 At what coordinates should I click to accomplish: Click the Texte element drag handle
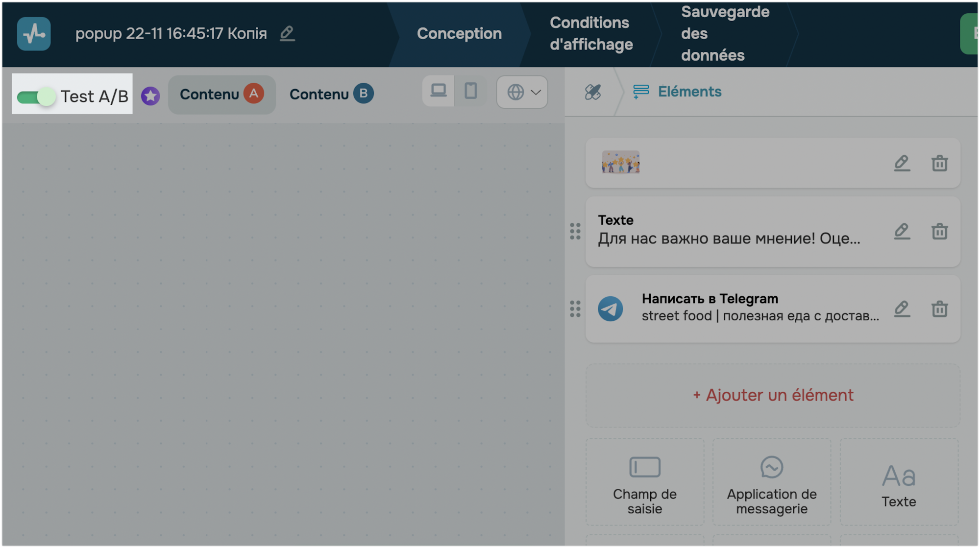coord(575,231)
